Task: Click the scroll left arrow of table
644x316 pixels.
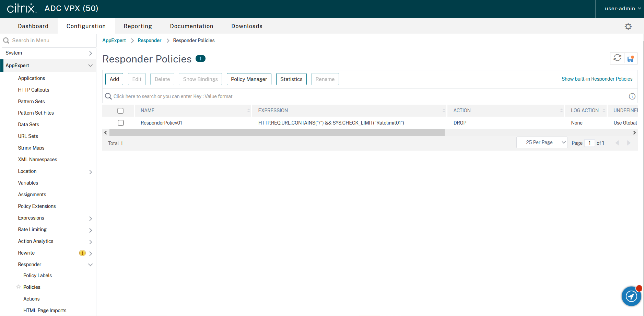Action: coord(106,133)
